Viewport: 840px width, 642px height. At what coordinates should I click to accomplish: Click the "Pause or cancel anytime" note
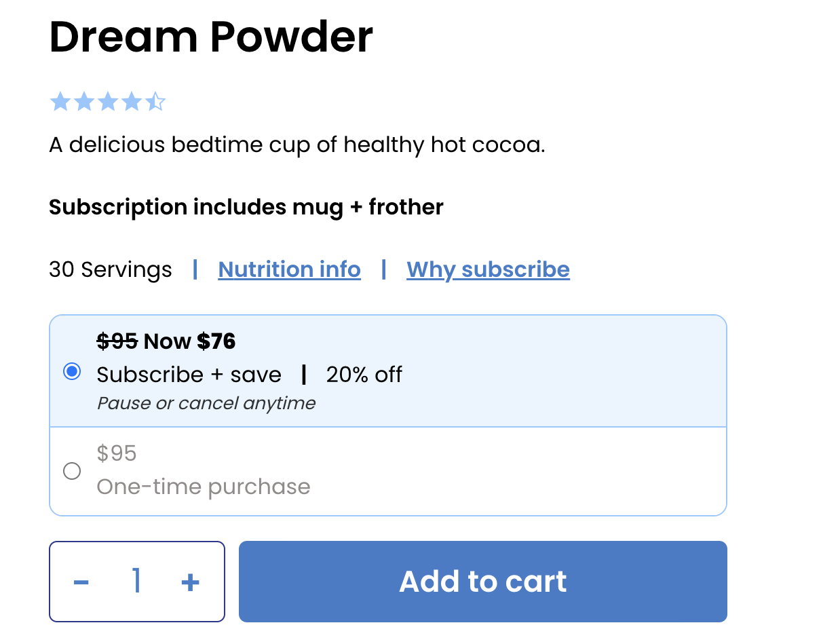tap(206, 403)
